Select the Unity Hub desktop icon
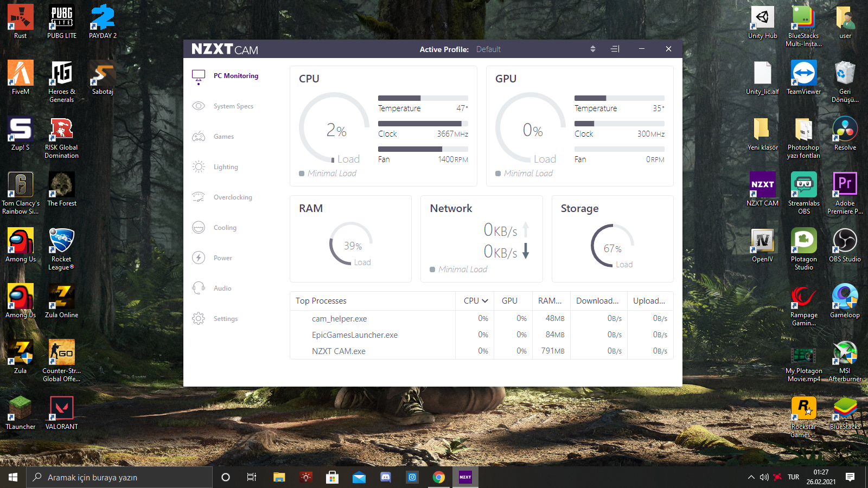The image size is (868, 488). pos(763,22)
